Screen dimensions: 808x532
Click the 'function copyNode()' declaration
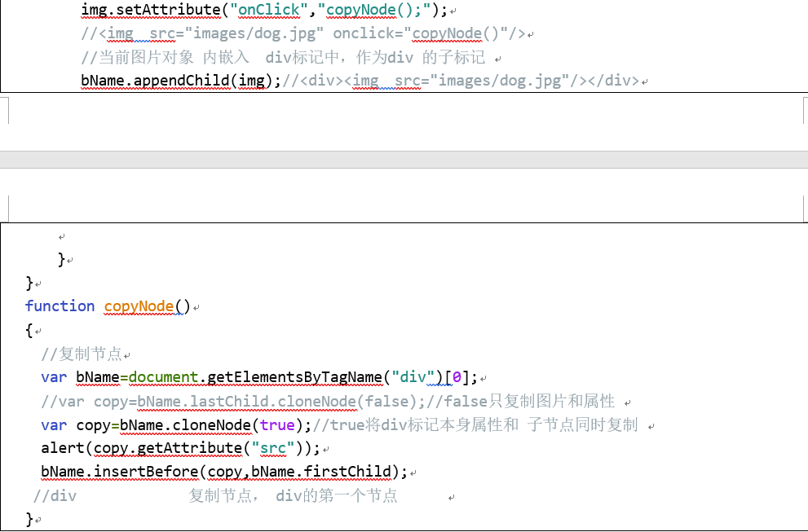click(108, 306)
